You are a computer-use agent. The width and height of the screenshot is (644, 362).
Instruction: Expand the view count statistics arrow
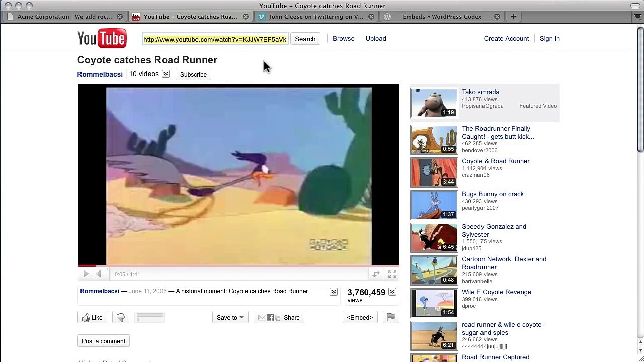pos(392,292)
